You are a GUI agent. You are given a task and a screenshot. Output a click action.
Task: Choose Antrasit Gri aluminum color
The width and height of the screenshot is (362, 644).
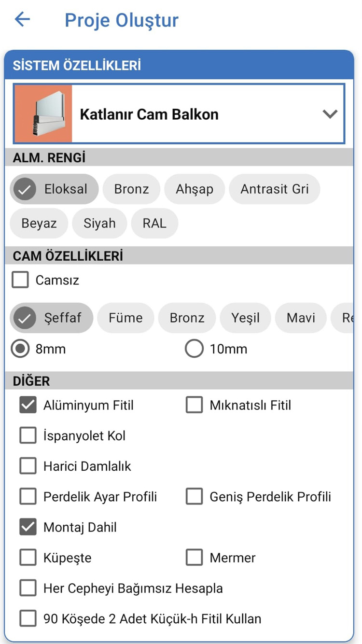274,189
